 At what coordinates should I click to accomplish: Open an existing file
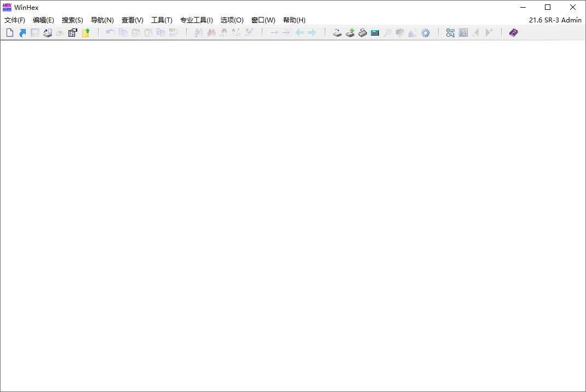[x=22, y=32]
